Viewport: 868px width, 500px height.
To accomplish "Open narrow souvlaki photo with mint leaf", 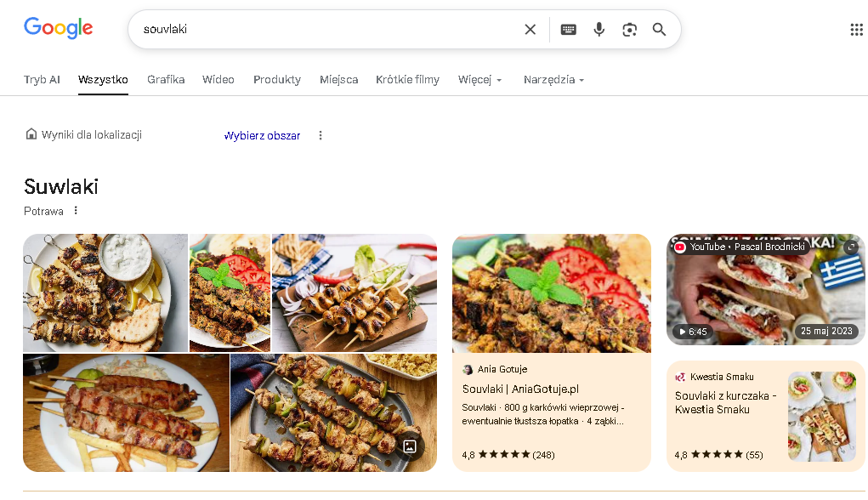I will point(230,293).
